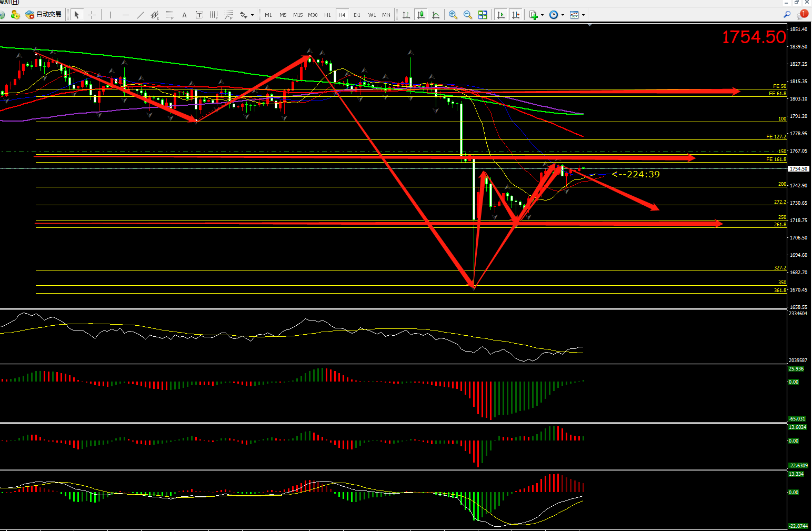Open the chart templates dropdown
The image size is (812, 531).
[x=583, y=15]
